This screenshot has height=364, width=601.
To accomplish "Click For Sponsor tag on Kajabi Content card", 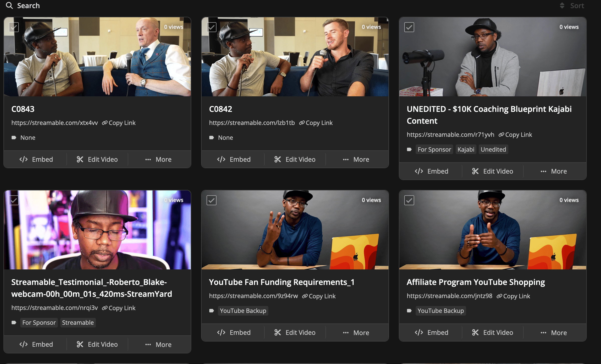I will 434,149.
